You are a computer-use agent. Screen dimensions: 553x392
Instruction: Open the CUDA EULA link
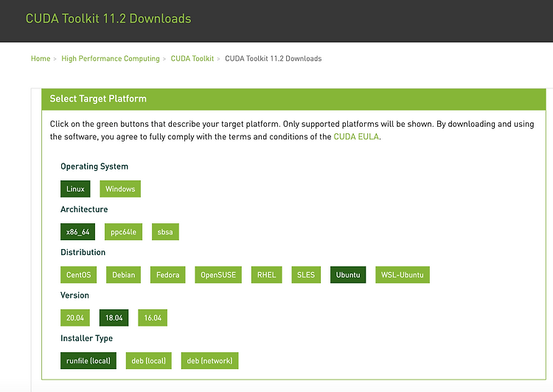[356, 137]
